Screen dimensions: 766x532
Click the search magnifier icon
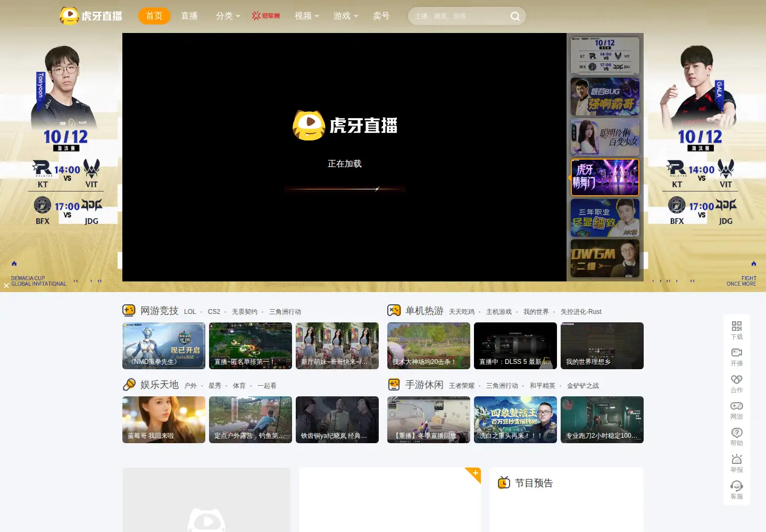coord(515,16)
